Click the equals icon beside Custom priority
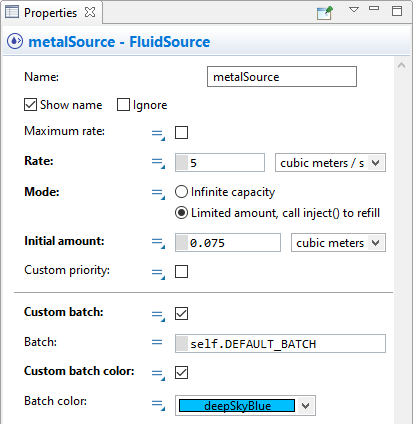The height and width of the screenshot is (424, 413). (x=158, y=274)
